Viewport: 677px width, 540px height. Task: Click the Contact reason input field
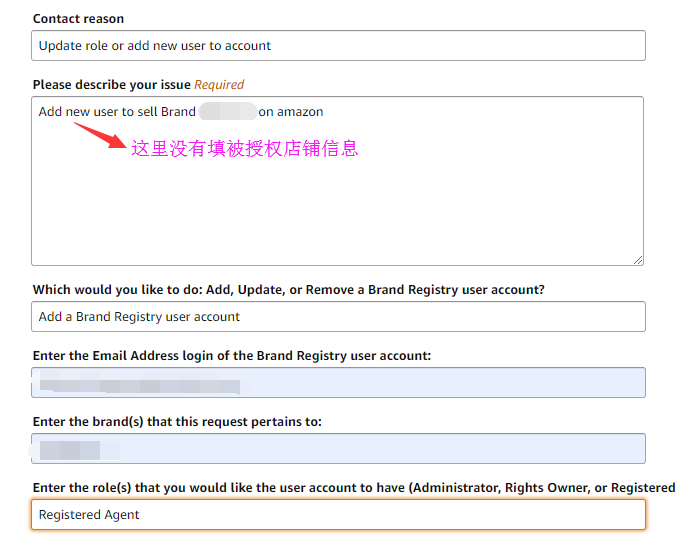point(338,46)
